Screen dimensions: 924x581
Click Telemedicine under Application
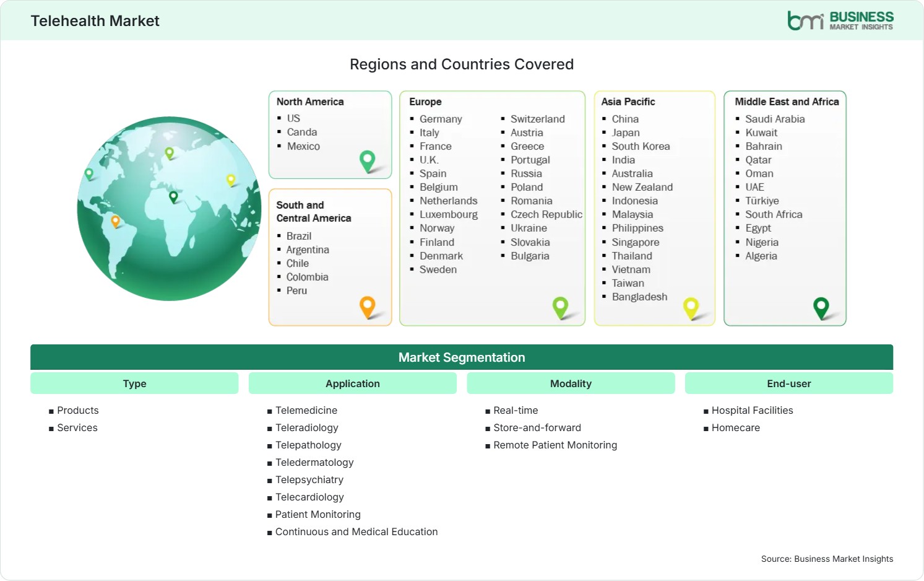[306, 410]
